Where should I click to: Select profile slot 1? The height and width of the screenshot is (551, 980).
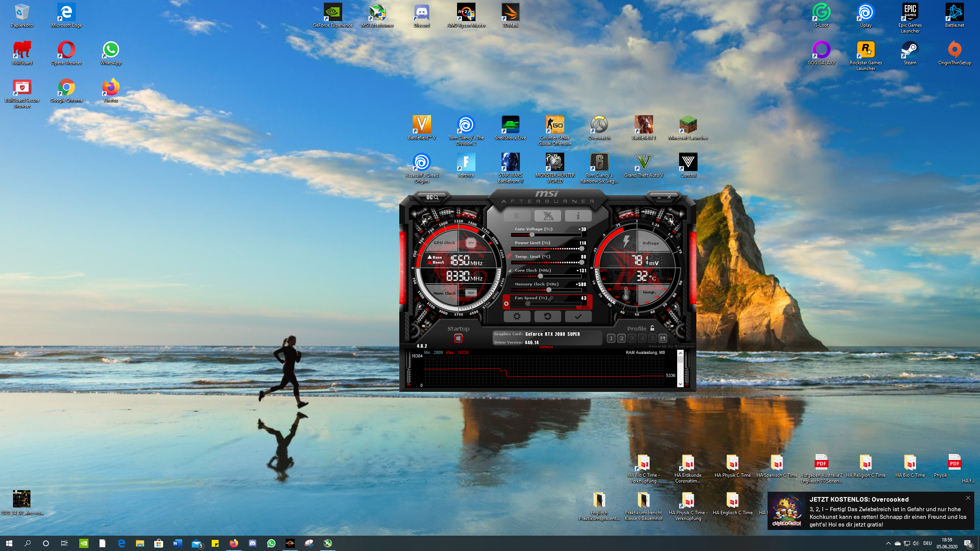[611, 338]
